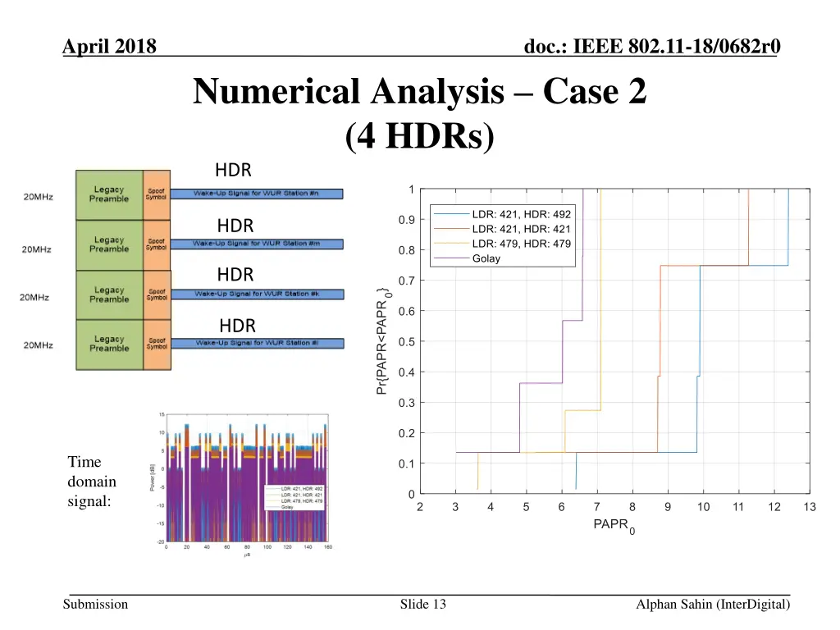This screenshot has width=840, height=630.
Task: Select the "Time domain signal:" caption text
Action: tap(92, 482)
